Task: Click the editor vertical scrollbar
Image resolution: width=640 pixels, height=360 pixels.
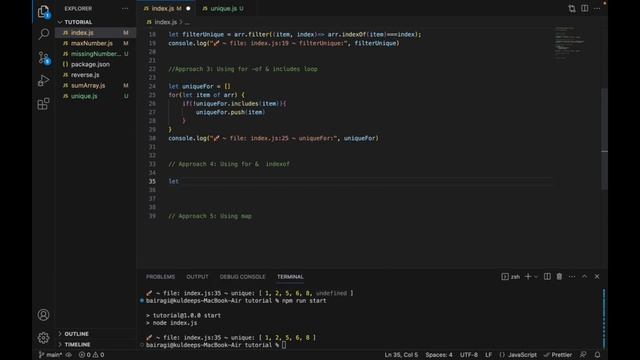Action: point(604,139)
